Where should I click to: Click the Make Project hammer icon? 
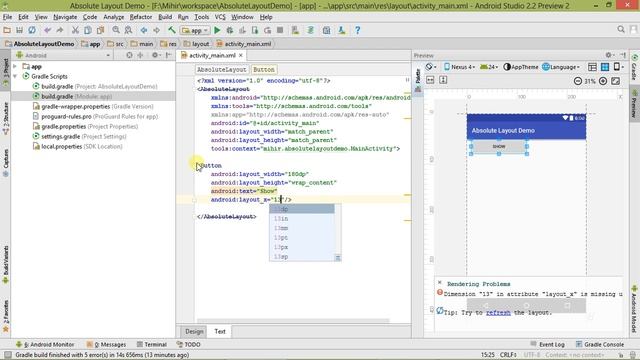coord(172,30)
